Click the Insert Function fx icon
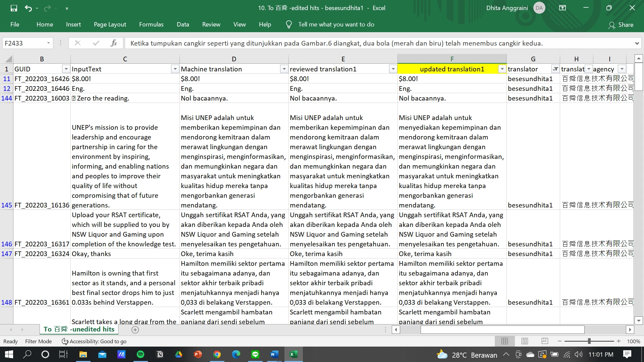 pos(114,43)
